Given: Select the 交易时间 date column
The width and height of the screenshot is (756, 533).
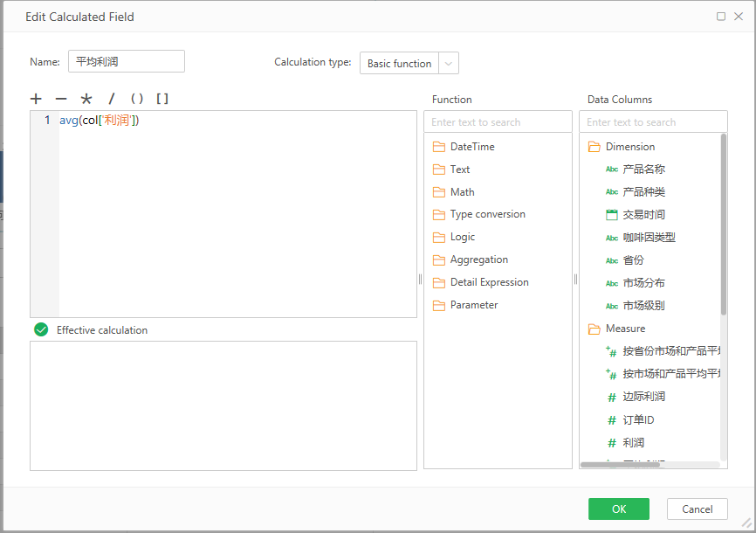Looking at the screenshot, I should coord(644,214).
